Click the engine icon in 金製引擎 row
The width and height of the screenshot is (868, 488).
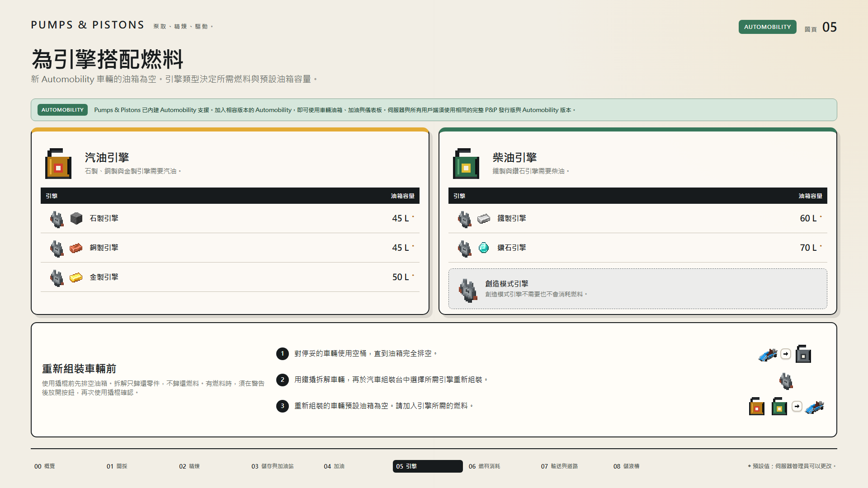pos(57,278)
